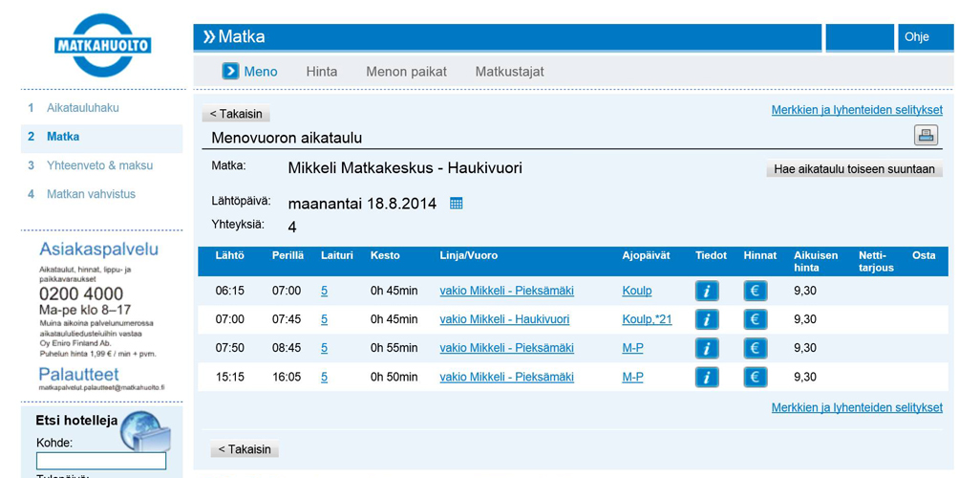Open the calendar date picker icon
Image resolution: width=980 pixels, height=478 pixels.
(457, 204)
